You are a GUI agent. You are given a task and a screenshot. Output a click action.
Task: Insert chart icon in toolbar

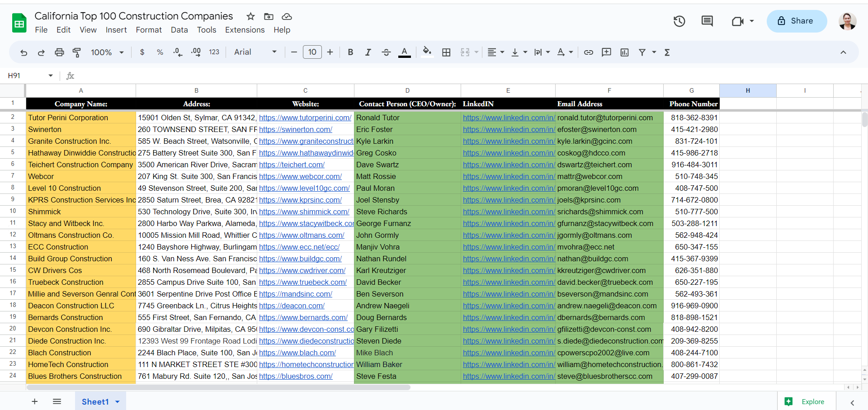(x=625, y=52)
